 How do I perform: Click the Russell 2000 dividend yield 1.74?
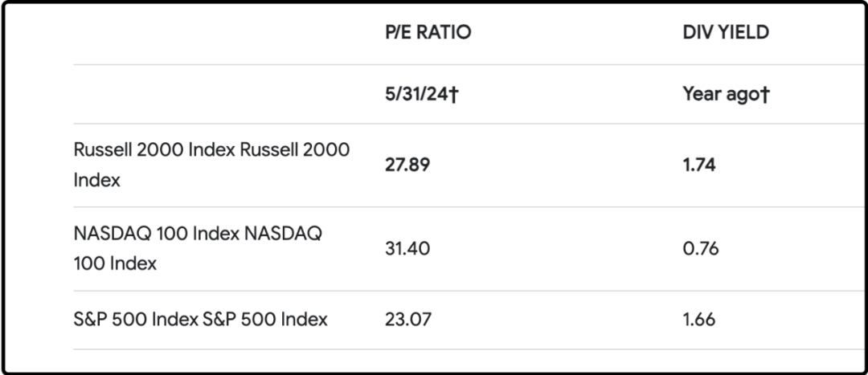tap(699, 165)
